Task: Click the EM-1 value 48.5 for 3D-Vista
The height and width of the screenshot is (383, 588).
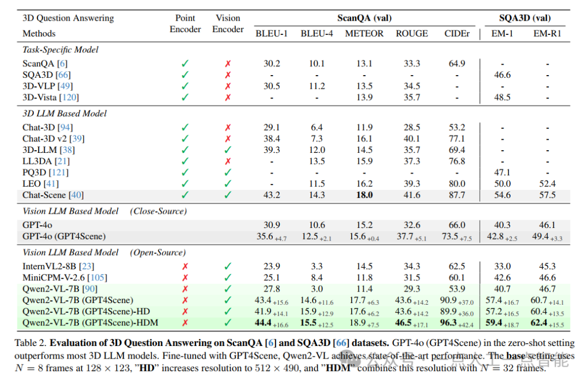Action: 502,97
